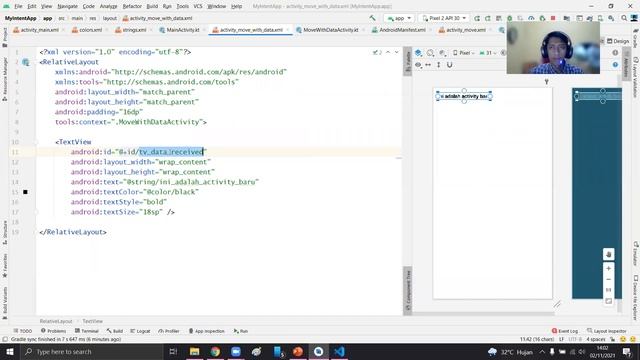Click zoom to fit screen icon

(x=609, y=301)
